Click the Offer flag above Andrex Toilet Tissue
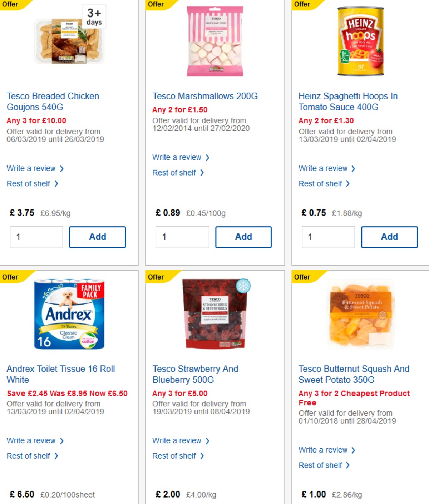The width and height of the screenshot is (429, 504). [x=10, y=277]
